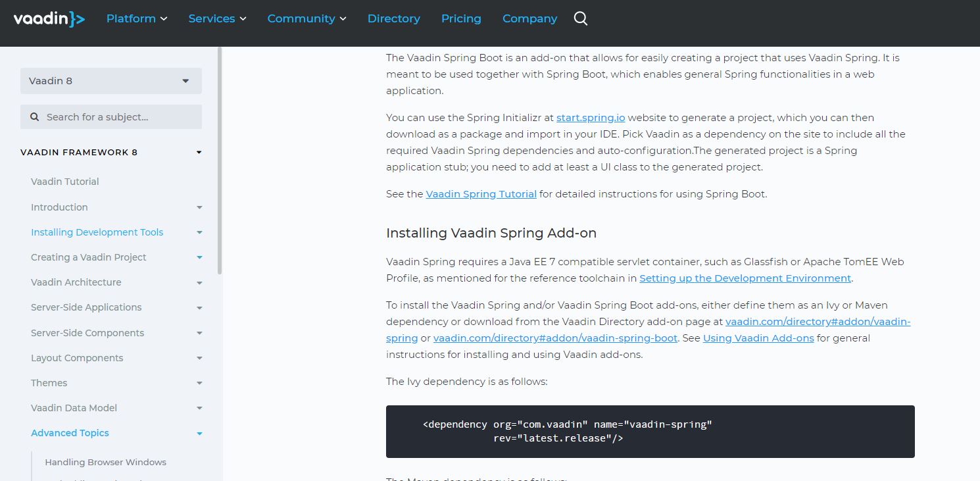Open the Company menu item

click(x=529, y=18)
